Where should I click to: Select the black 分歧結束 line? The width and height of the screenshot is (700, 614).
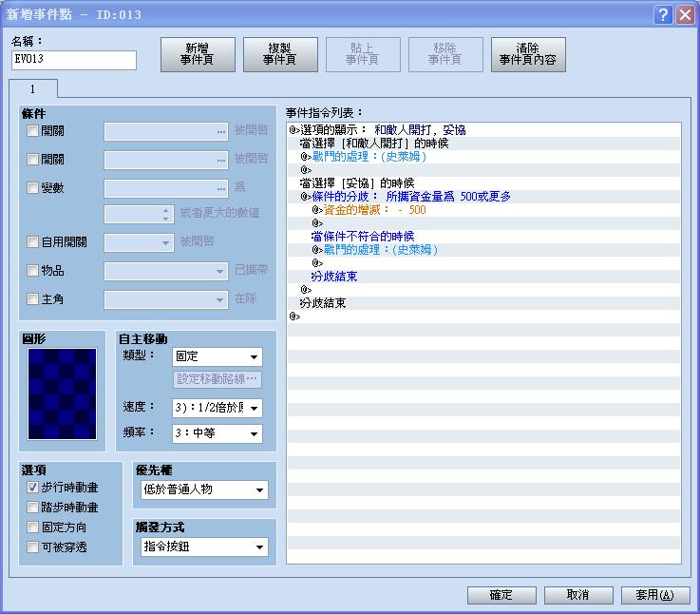tap(484, 303)
